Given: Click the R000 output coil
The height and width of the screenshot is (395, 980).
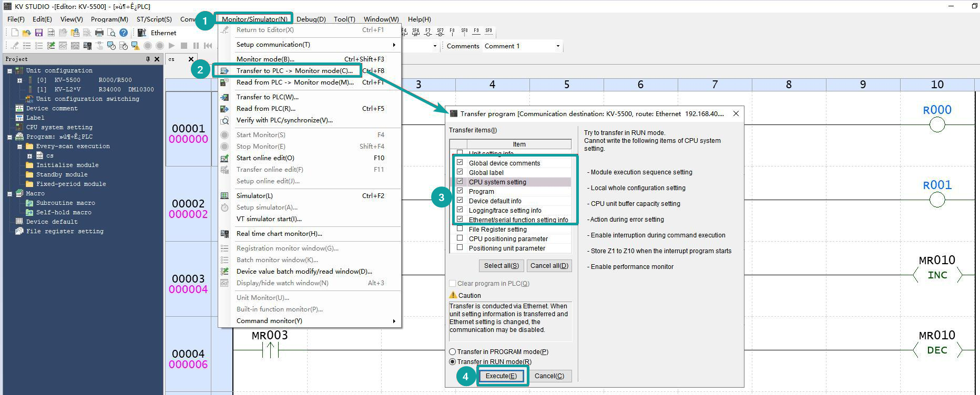Looking at the screenshot, I should click(x=937, y=124).
